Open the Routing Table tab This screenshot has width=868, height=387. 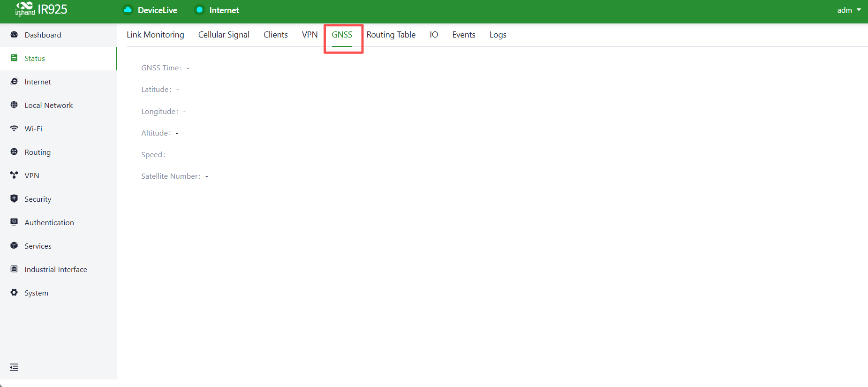tap(391, 35)
